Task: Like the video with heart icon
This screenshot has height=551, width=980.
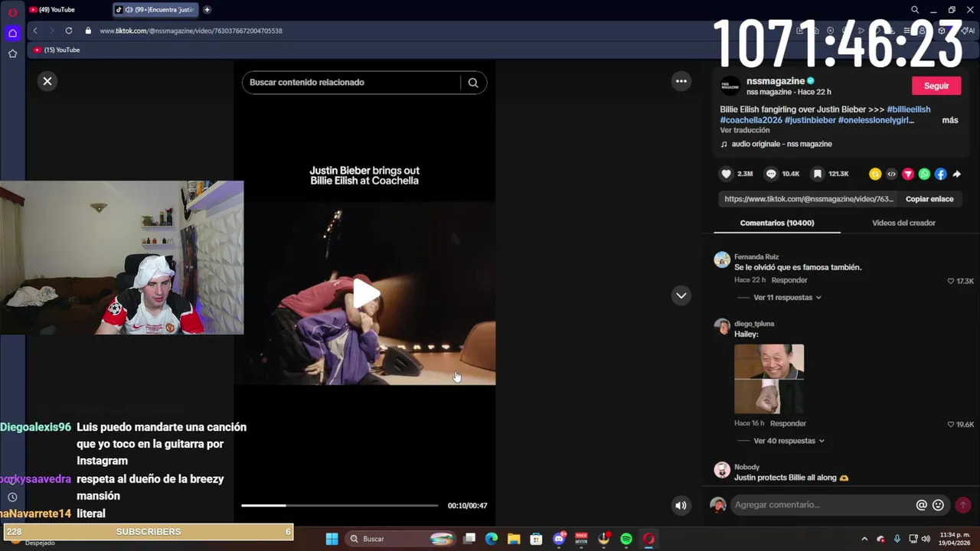Action: (727, 174)
